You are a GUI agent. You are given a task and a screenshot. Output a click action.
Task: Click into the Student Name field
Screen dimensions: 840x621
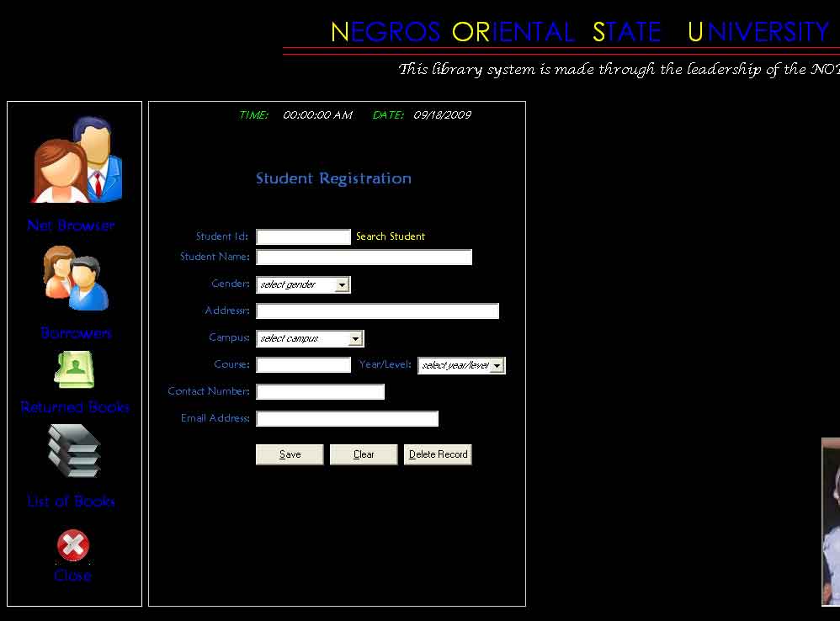(364, 257)
